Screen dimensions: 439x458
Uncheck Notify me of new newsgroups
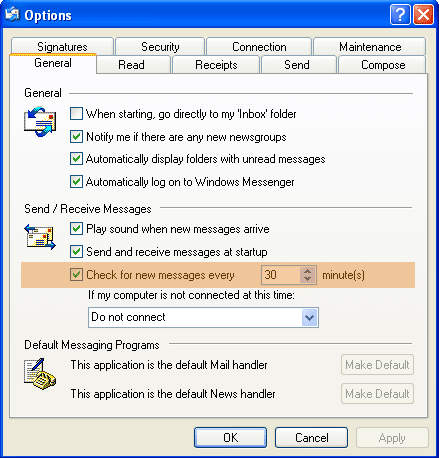(76, 137)
